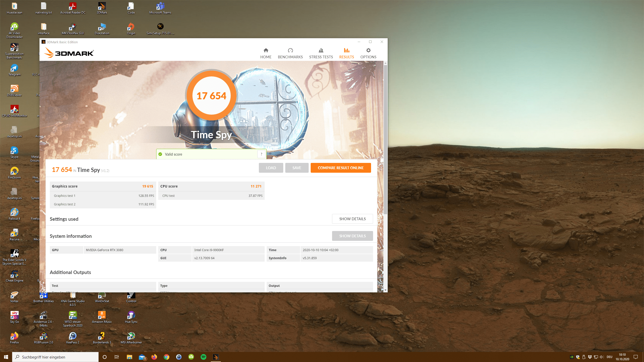
Task: Click the 3DMark logo in header
Action: pos(69,53)
